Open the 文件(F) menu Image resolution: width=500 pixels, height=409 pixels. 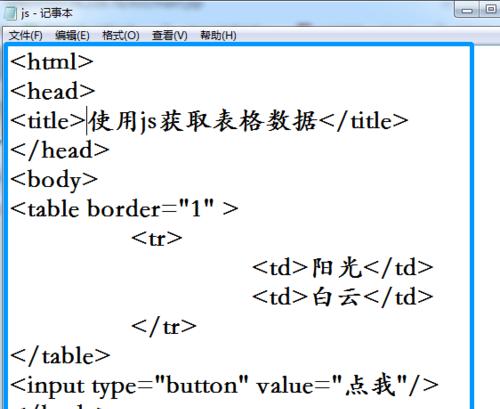[25, 35]
